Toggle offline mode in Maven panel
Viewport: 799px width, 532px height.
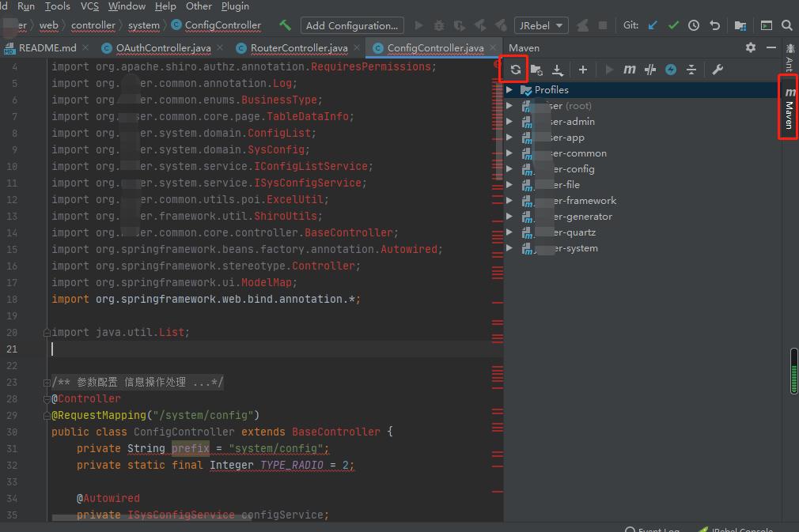(670, 70)
